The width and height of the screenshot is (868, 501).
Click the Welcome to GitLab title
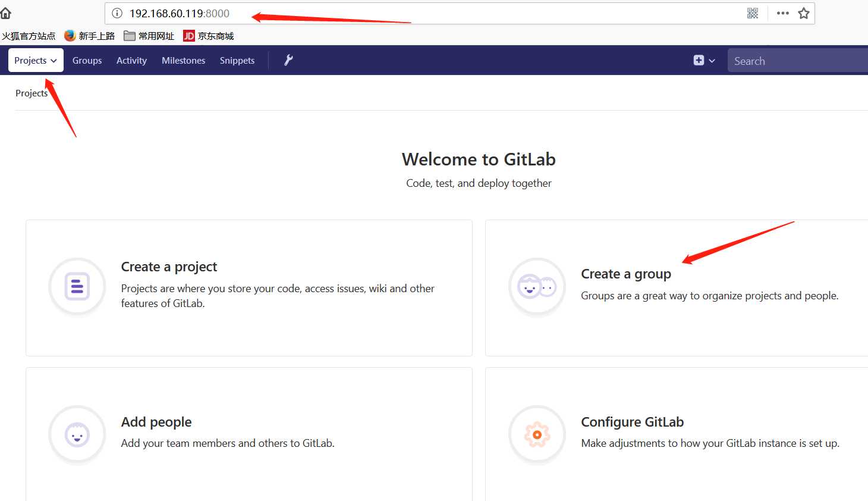tap(479, 159)
